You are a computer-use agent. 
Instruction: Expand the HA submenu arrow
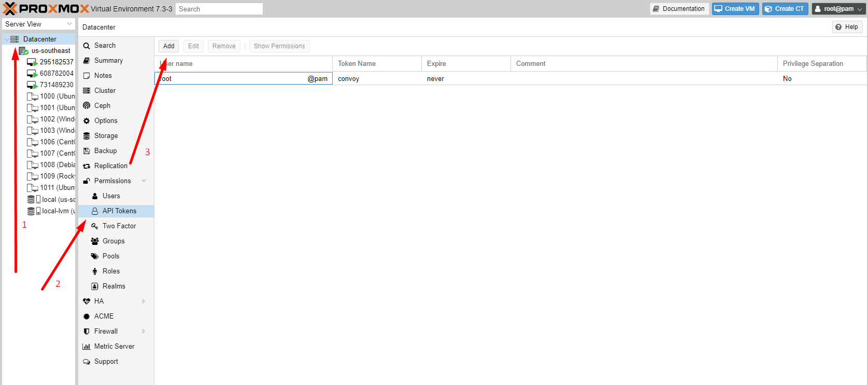144,301
